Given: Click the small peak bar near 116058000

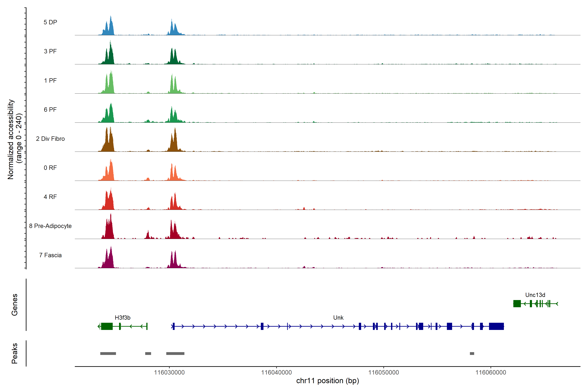Looking at the screenshot, I should pyautogui.click(x=472, y=353).
